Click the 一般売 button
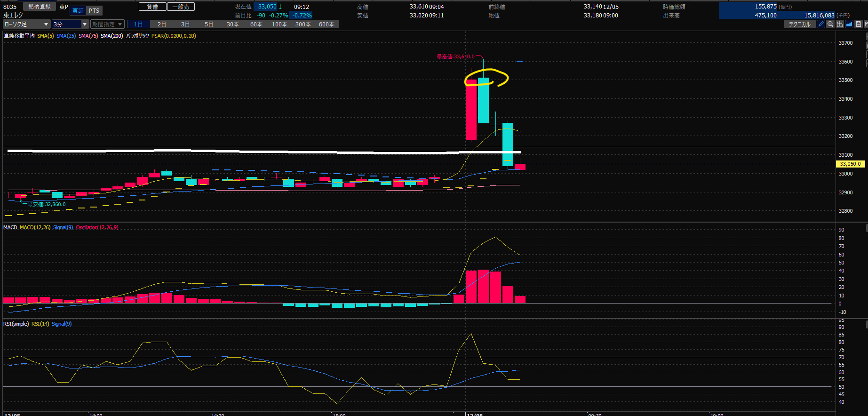This screenshot has height=416, width=868. pyautogui.click(x=181, y=7)
